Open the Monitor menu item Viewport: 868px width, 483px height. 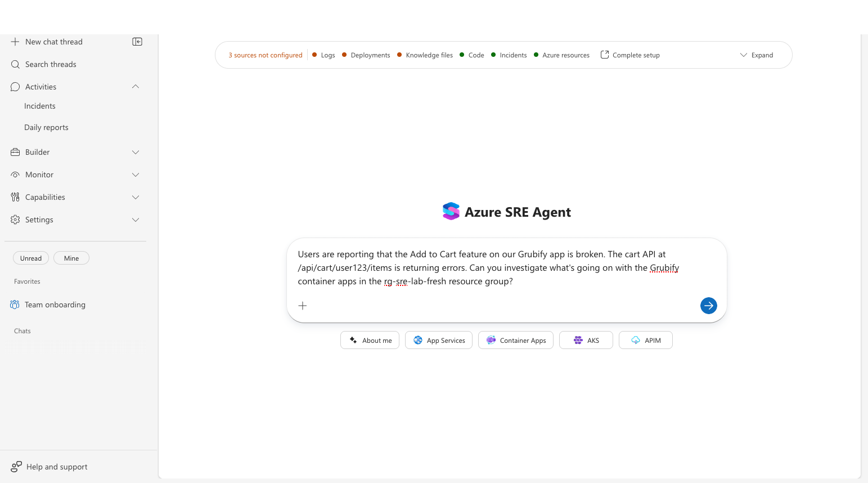(x=75, y=175)
